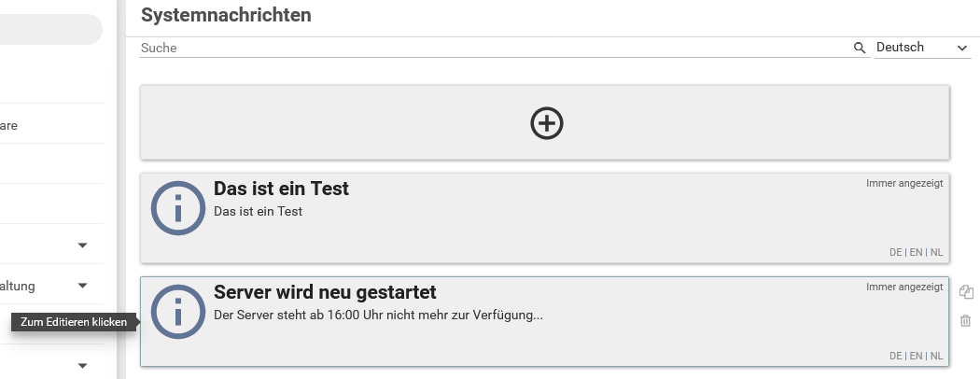The height and width of the screenshot is (379, 980).
Task: Click the plus icon to add a message
Action: coord(547,123)
